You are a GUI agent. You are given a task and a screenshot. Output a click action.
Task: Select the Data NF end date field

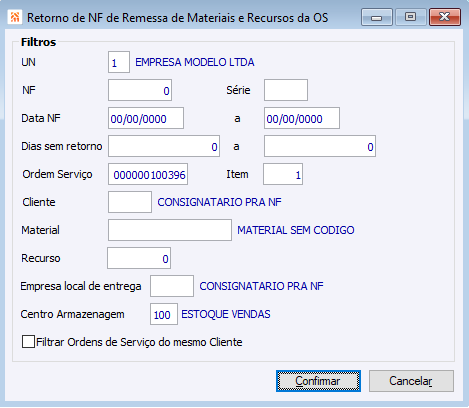point(302,118)
